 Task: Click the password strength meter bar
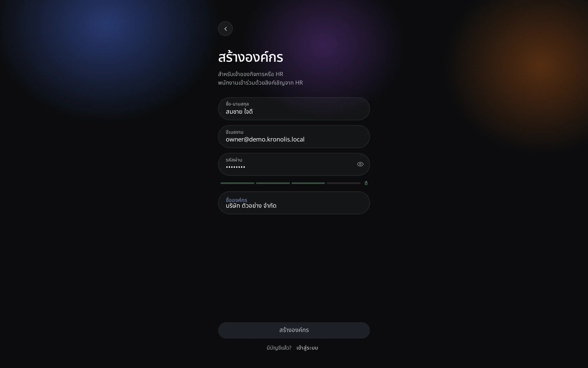coord(290,183)
